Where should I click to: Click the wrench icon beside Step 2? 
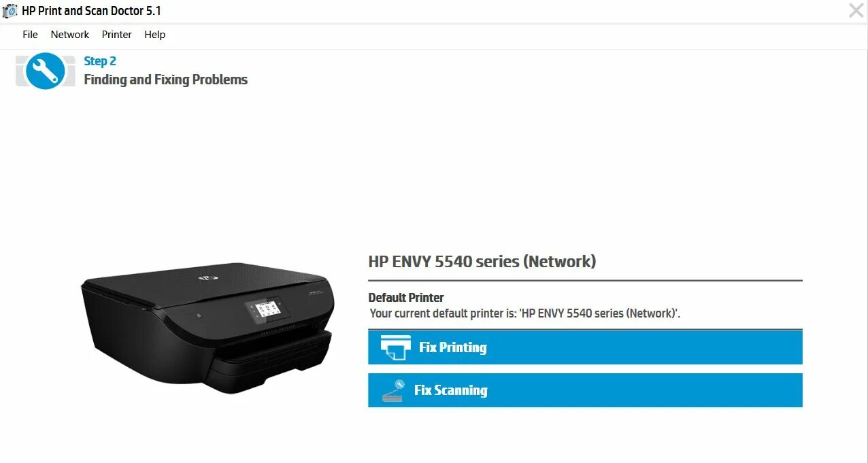click(x=45, y=71)
